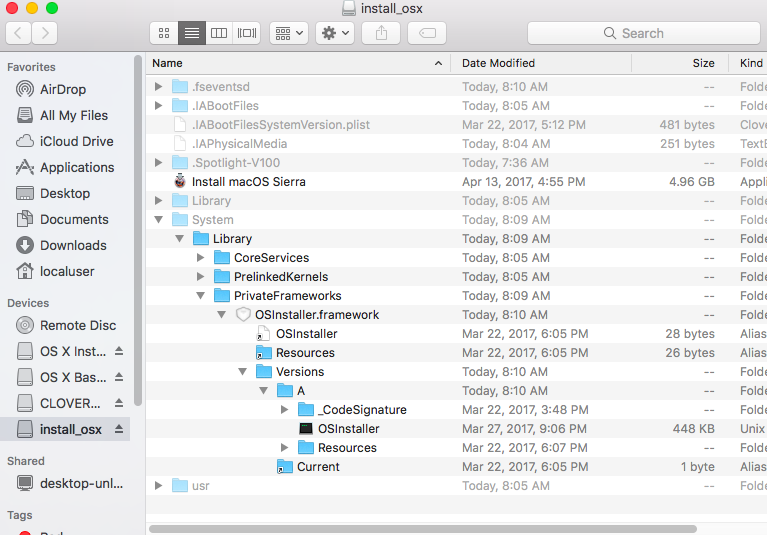Screen dimensions: 767x535
Task: Collapse the Versions folder
Action: (243, 372)
